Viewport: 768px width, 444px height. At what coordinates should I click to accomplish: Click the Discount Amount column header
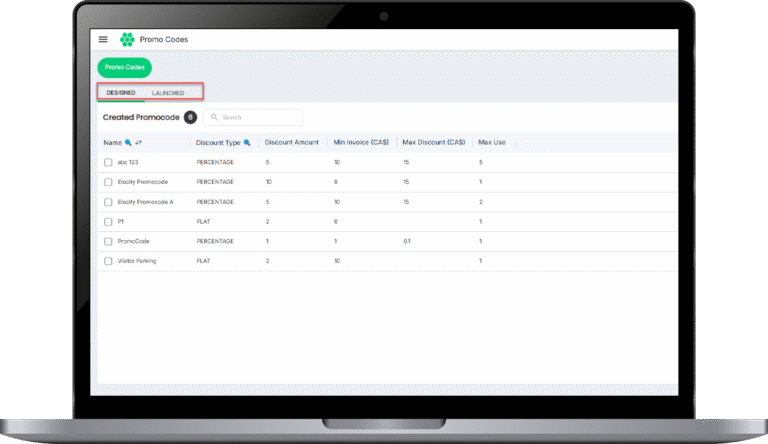tap(292, 143)
